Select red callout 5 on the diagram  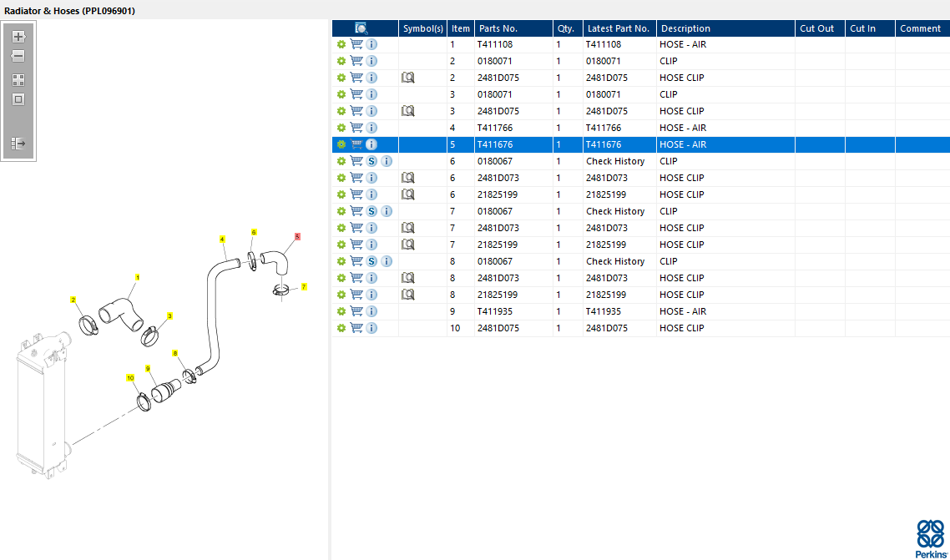click(297, 237)
